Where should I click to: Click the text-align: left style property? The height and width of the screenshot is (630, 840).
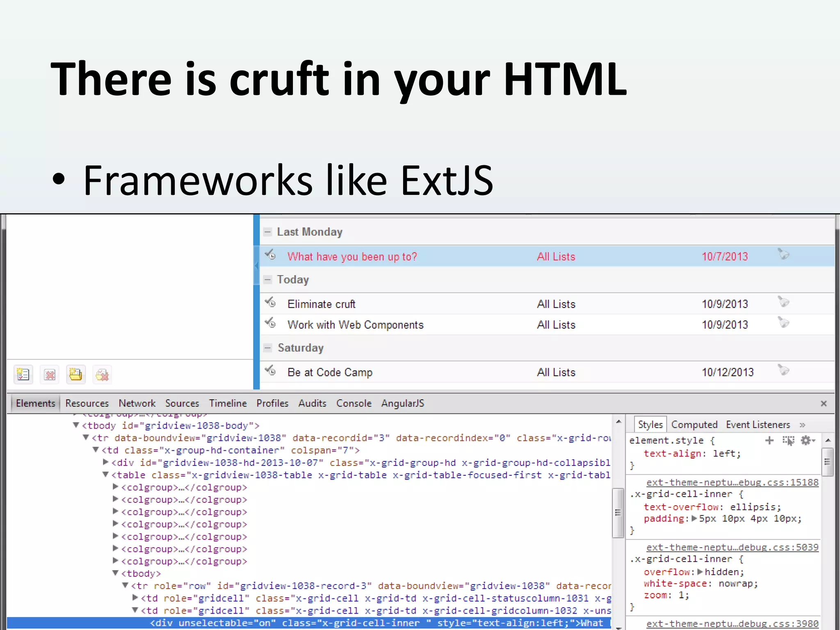pyautogui.click(x=692, y=454)
